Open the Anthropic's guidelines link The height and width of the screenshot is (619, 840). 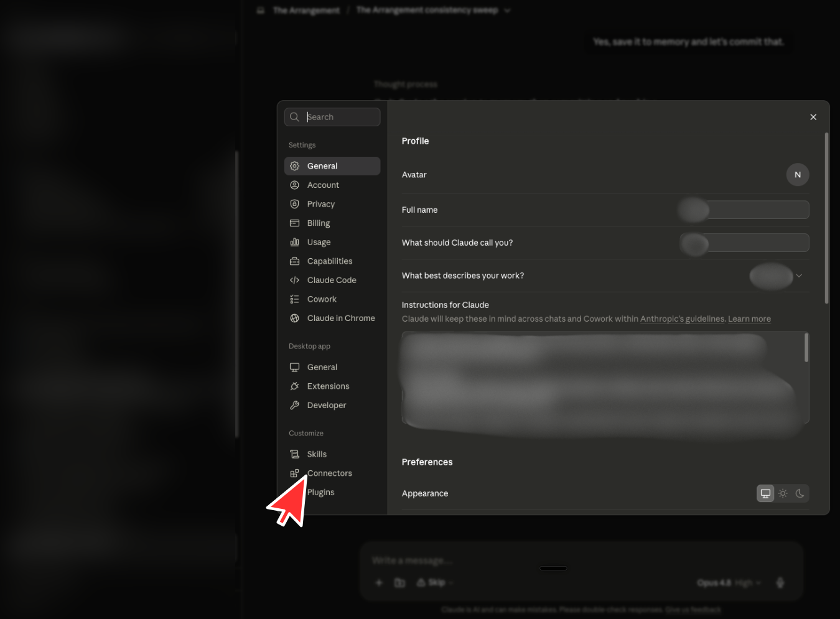(683, 319)
